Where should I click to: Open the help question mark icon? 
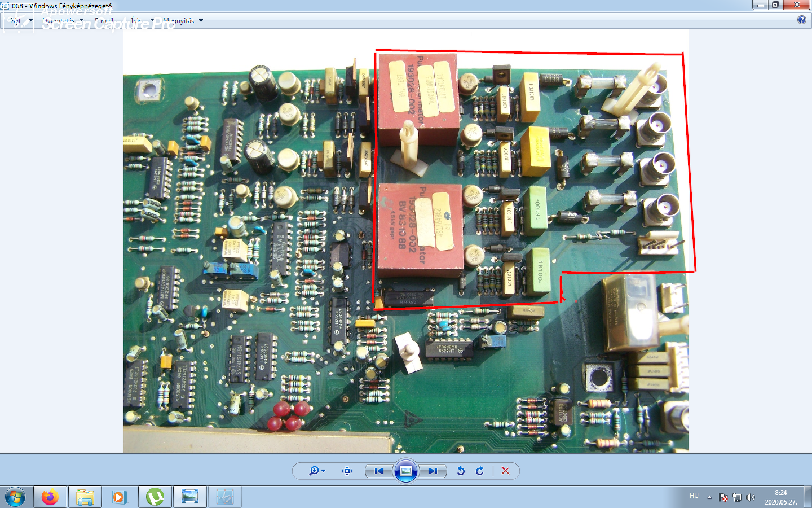(x=802, y=20)
